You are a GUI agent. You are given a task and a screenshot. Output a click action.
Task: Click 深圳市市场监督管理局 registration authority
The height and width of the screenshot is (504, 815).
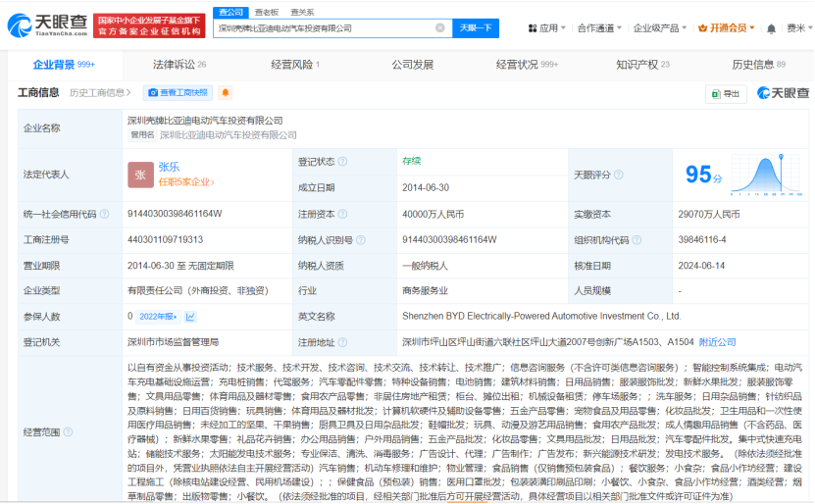pos(173,342)
